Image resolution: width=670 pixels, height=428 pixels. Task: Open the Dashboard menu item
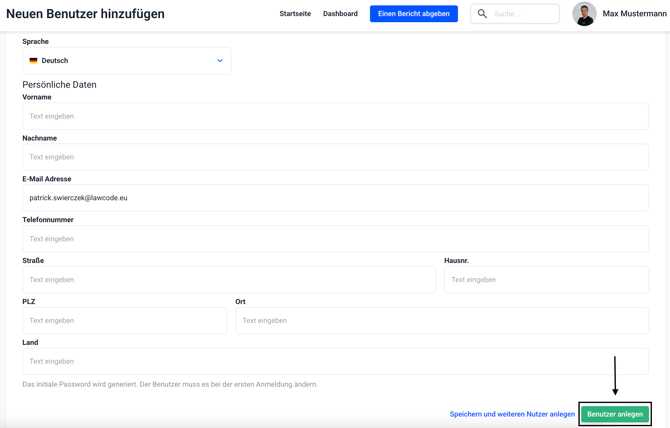click(x=340, y=14)
